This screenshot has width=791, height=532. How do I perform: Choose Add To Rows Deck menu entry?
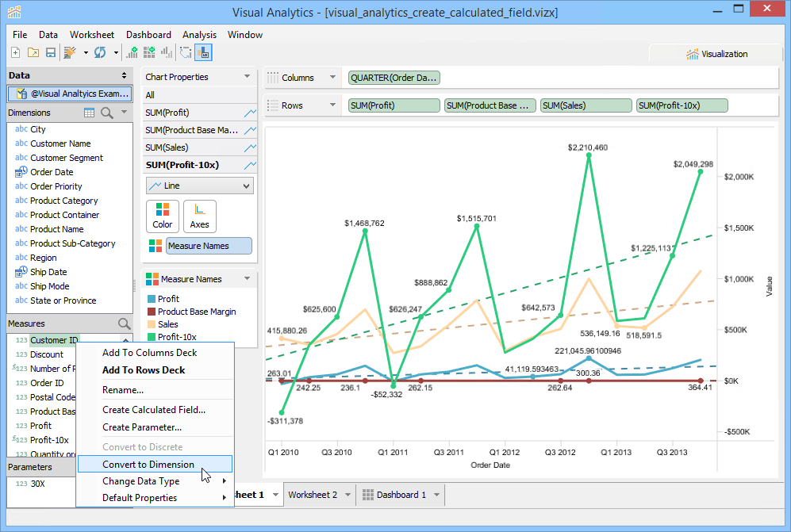pos(155,370)
